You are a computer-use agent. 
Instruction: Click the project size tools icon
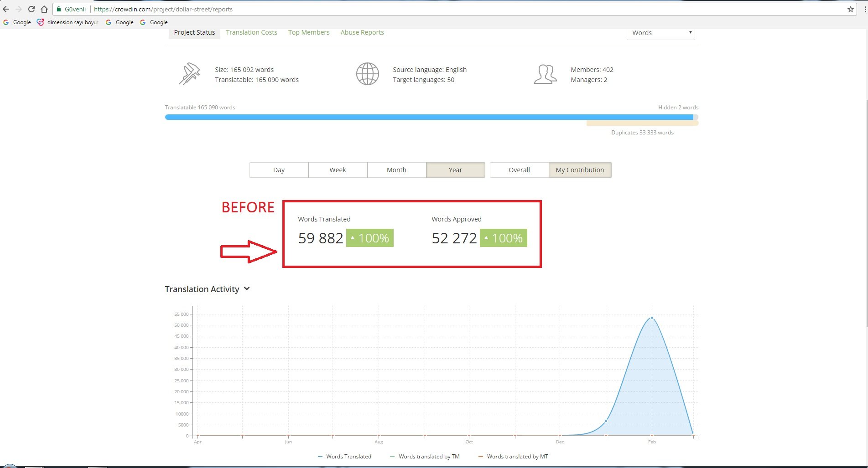(189, 74)
